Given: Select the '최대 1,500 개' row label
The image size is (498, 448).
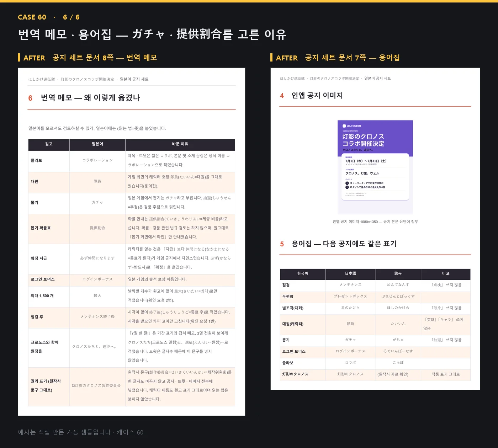Looking at the screenshot, I should 42,296.
